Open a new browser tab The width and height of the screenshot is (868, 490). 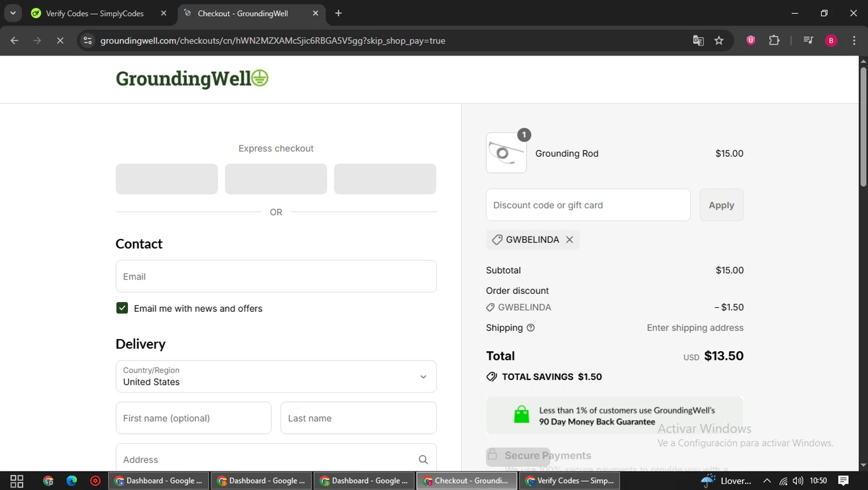[339, 13]
